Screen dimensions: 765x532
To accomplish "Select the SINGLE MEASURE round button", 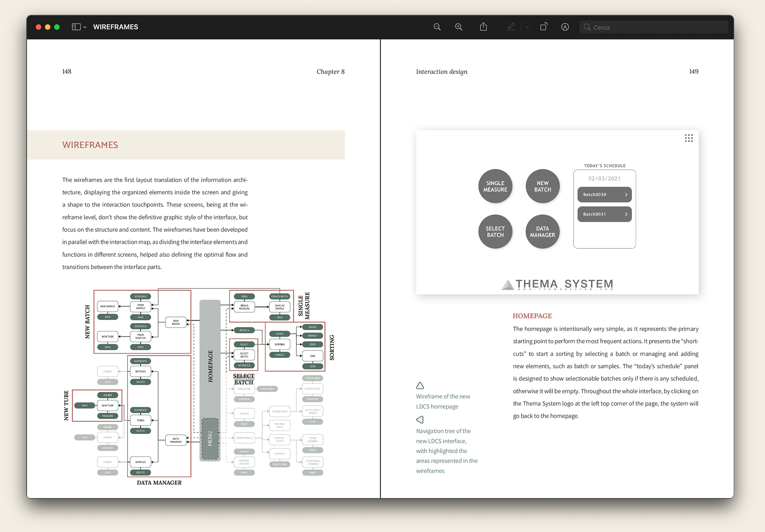I will [x=495, y=186].
